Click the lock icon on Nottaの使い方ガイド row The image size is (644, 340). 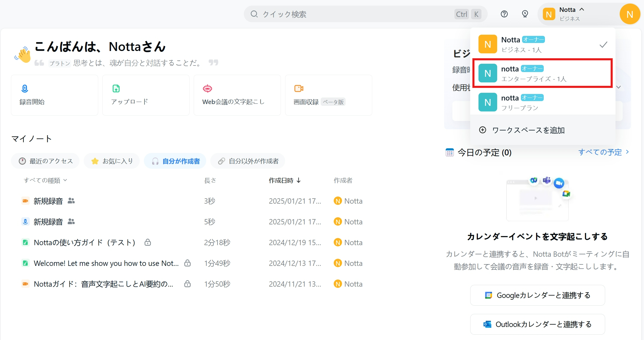click(x=148, y=242)
